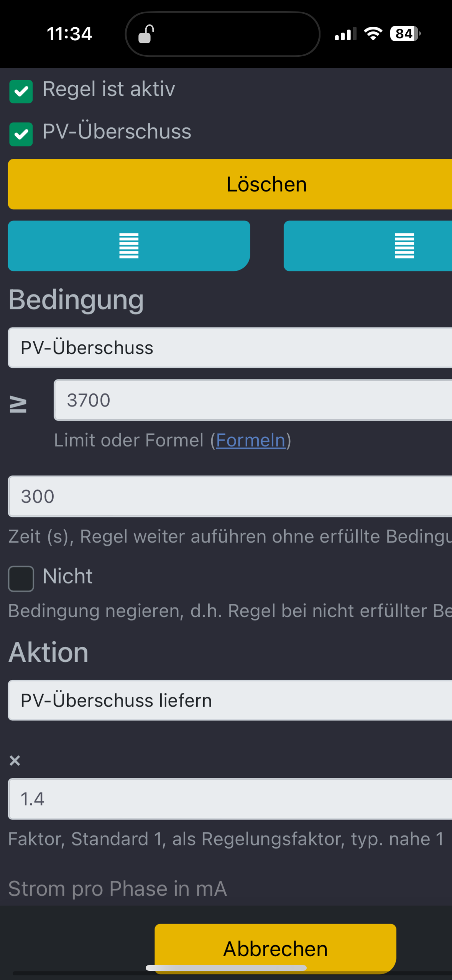Toggle the 'PV-Überschuss' checkbox

click(21, 134)
